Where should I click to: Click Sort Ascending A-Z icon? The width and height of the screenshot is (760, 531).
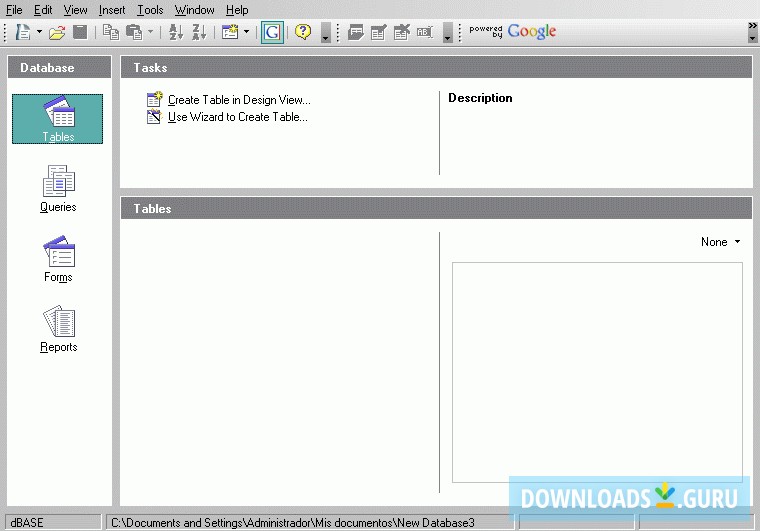tap(175, 32)
